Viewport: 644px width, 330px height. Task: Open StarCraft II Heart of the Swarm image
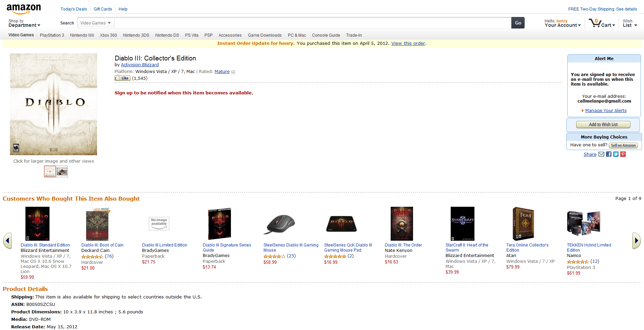click(x=463, y=224)
